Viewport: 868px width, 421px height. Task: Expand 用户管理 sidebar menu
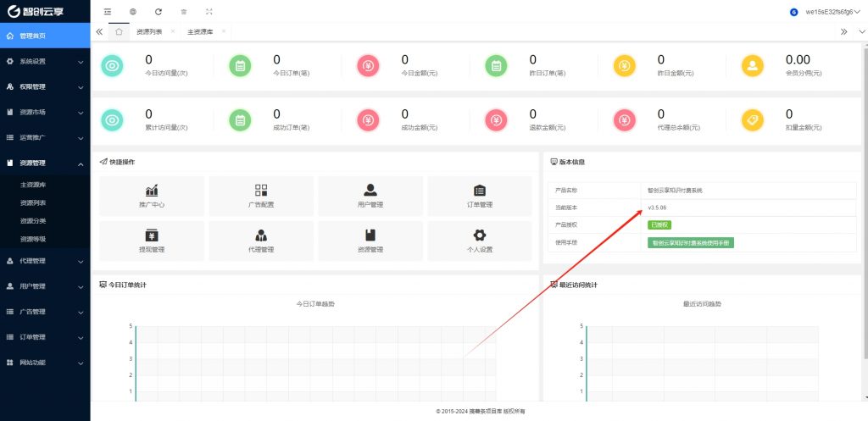pyautogui.click(x=45, y=286)
